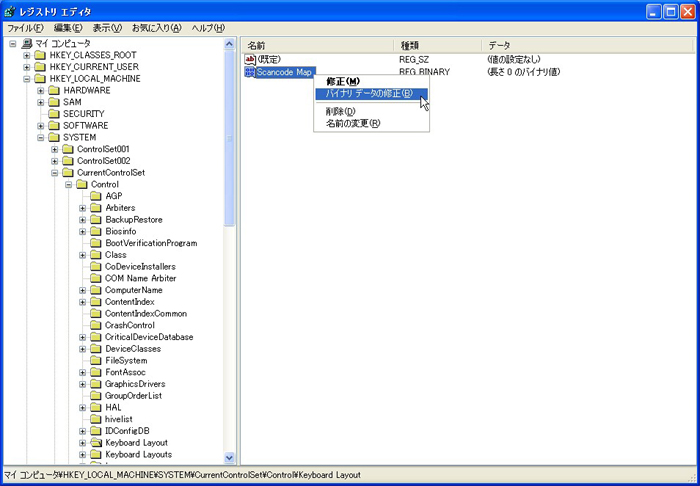Click the HKEY_CURRENT_USER folder icon
This screenshot has height=486, width=700.
click(x=40, y=67)
